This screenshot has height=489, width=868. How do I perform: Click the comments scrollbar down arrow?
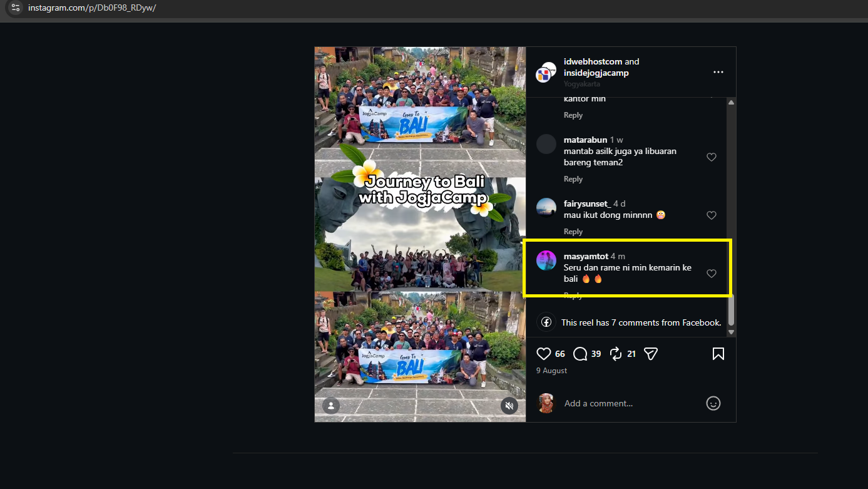click(x=731, y=332)
